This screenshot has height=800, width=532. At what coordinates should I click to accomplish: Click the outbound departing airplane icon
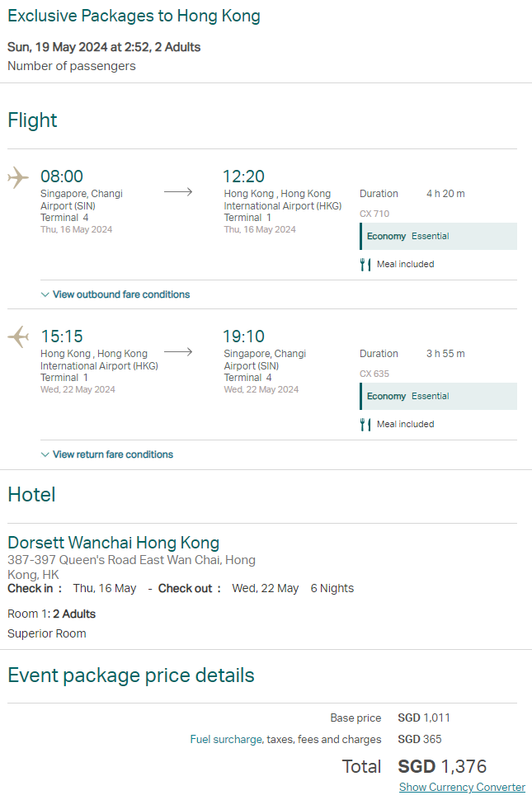coord(18,177)
